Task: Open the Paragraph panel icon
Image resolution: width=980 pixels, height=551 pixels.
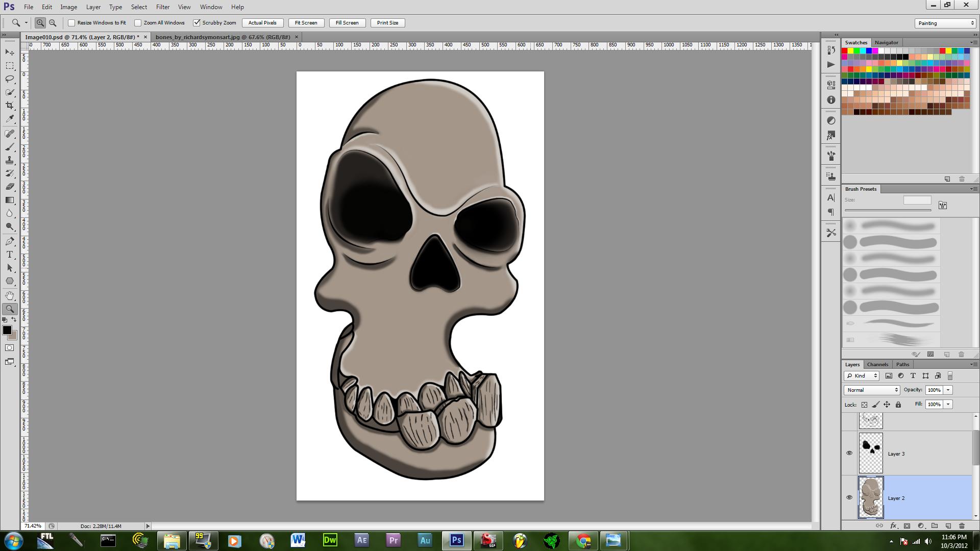Action: pyautogui.click(x=831, y=212)
